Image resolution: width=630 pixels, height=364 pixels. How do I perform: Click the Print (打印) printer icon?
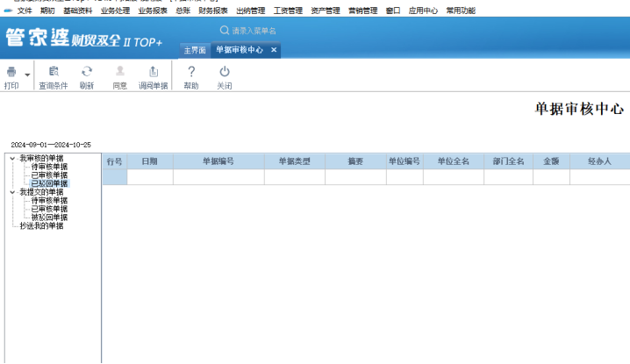11,72
